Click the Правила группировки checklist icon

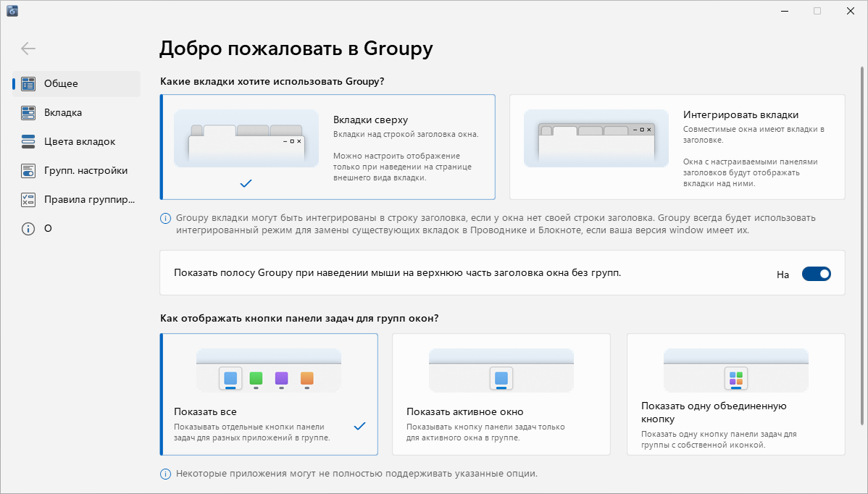point(28,200)
